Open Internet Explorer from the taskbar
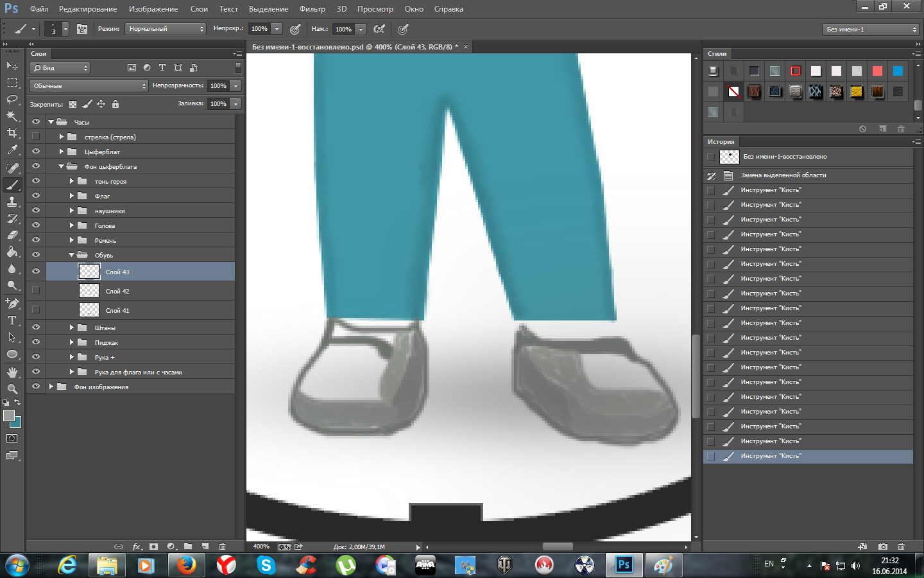924x578 pixels. 67,565
